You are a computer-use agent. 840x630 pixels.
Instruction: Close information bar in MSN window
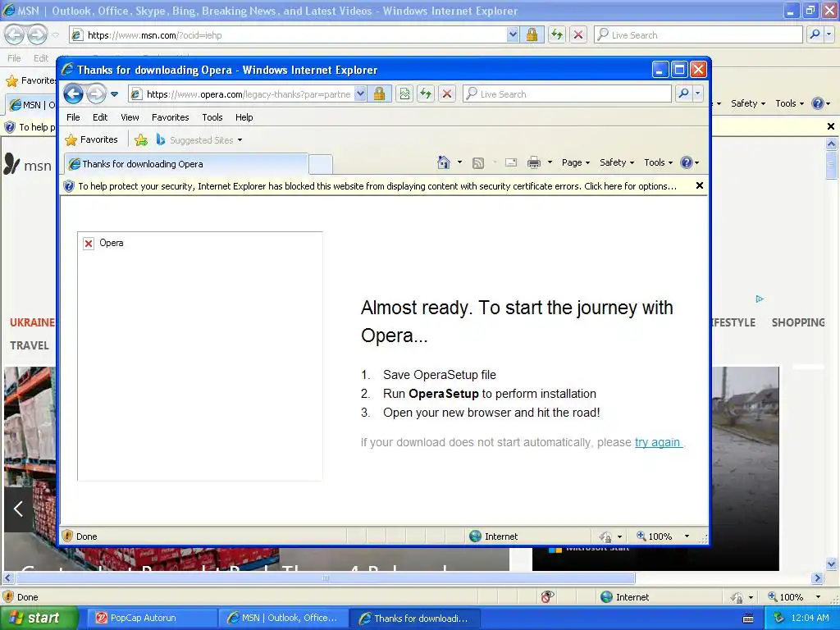tap(831, 126)
